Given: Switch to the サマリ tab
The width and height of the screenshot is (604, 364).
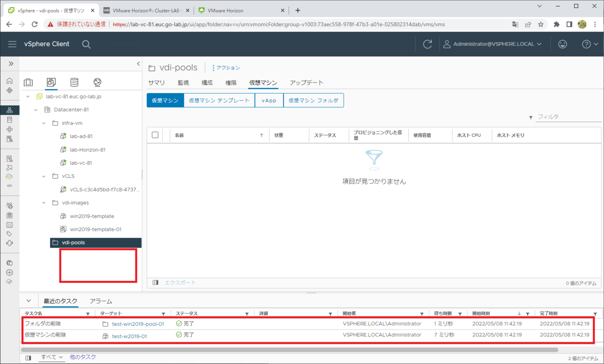Looking at the screenshot, I should pos(157,83).
